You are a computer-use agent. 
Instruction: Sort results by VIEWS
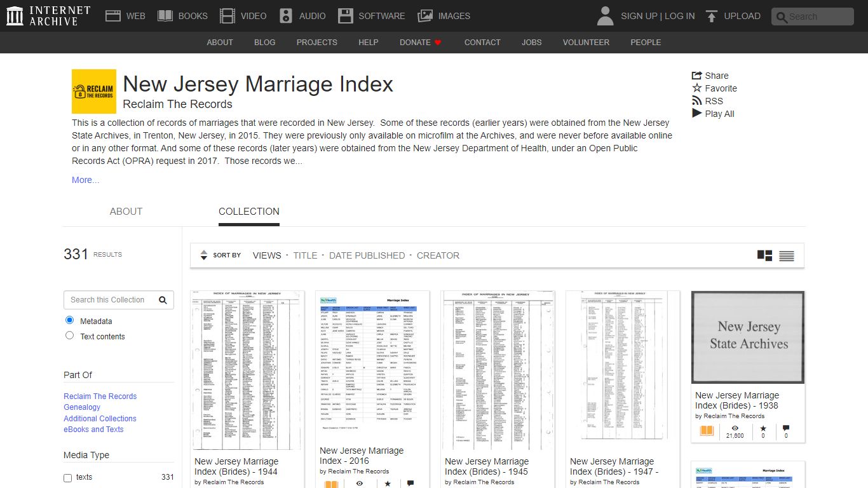click(x=267, y=255)
